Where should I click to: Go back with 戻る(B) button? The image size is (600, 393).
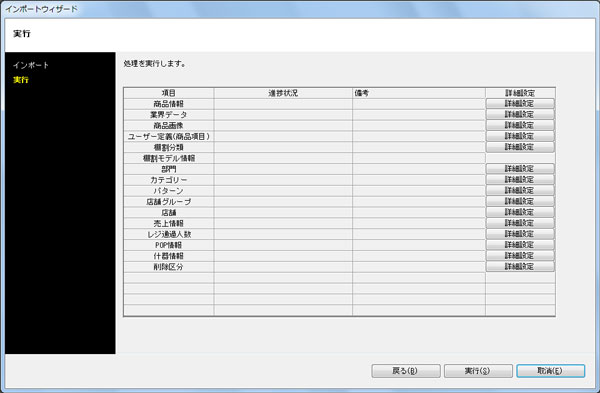point(406,371)
